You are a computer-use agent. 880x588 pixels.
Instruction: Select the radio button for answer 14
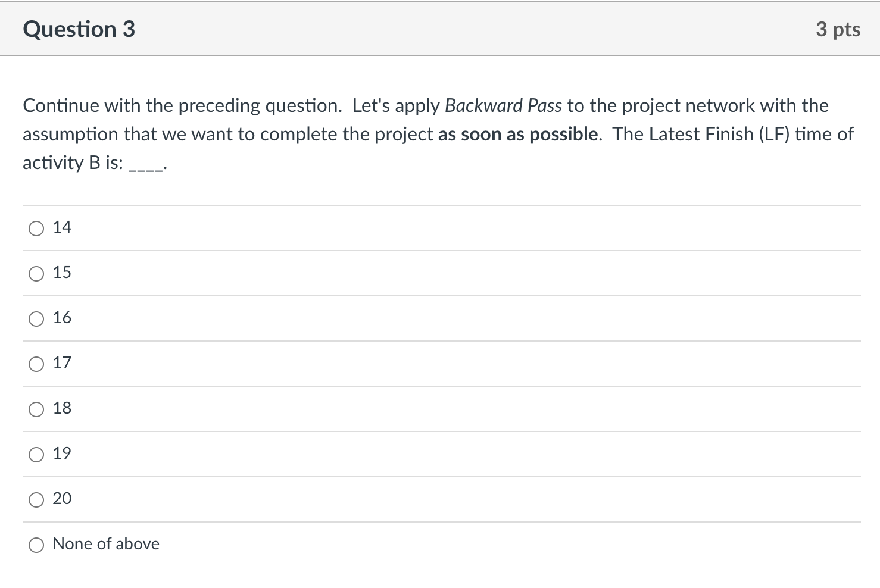(x=36, y=228)
